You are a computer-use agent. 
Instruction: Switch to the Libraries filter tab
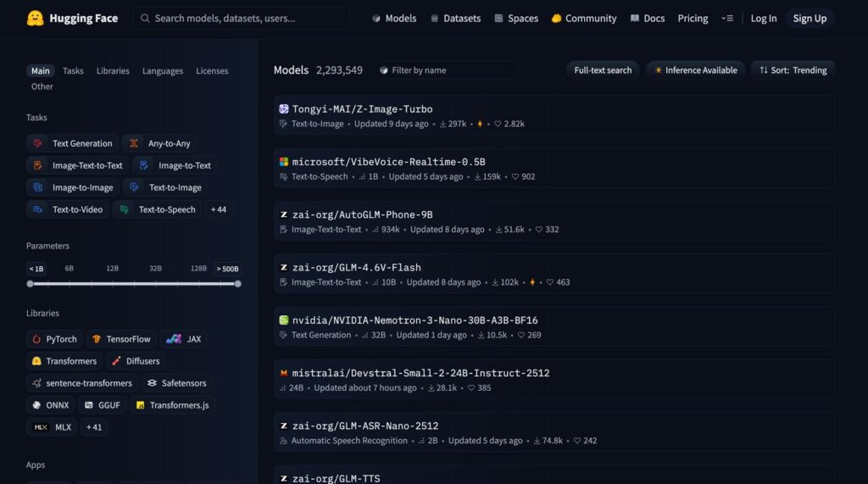click(x=114, y=71)
